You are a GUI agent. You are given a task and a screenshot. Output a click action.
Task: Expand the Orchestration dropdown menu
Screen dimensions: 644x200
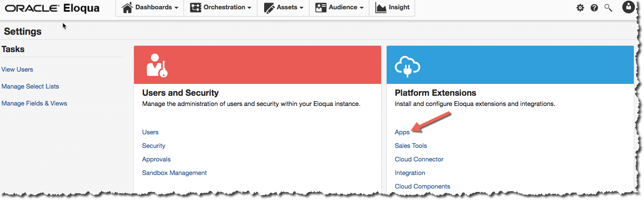(220, 8)
